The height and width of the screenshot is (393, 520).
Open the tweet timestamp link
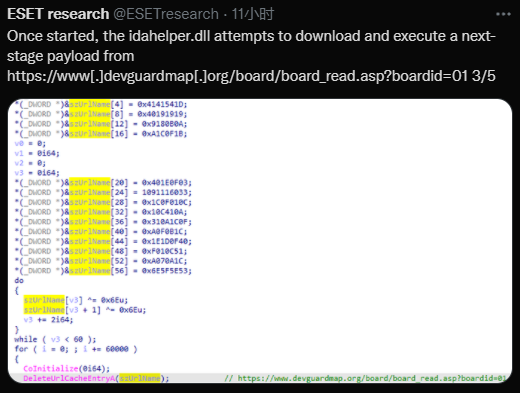tap(252, 14)
